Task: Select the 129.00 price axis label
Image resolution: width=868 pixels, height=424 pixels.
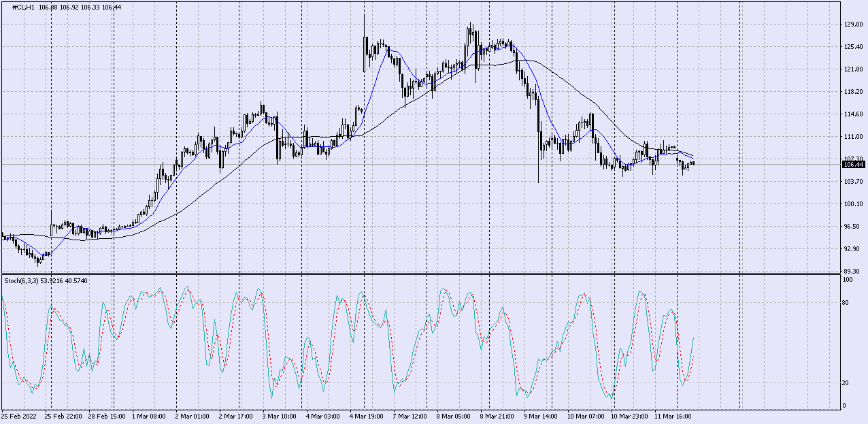Action: point(852,25)
